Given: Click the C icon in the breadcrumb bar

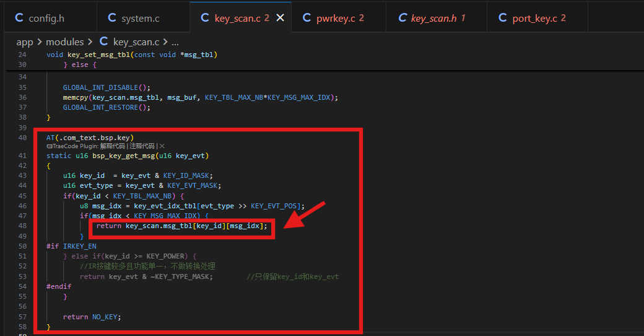Looking at the screenshot, I should (x=104, y=42).
